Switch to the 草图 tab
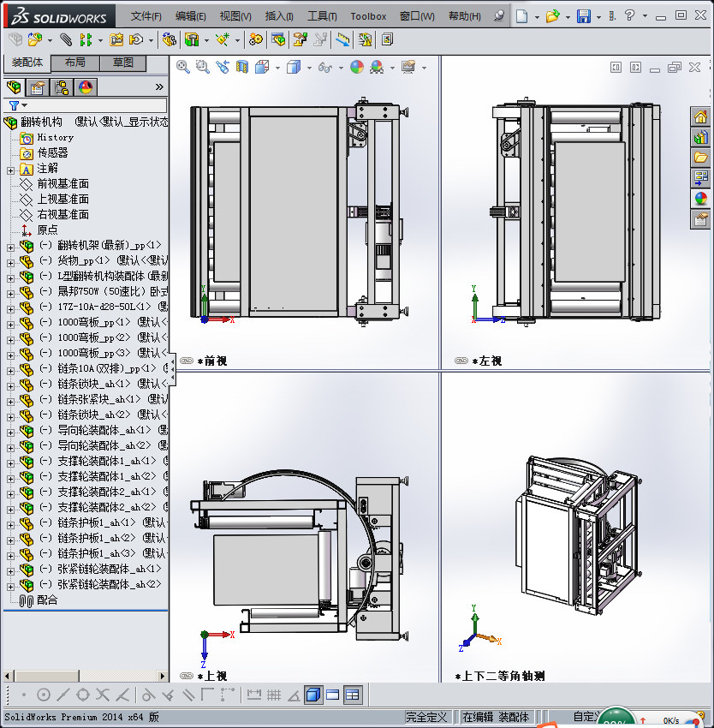The height and width of the screenshot is (728, 714). pos(122,63)
